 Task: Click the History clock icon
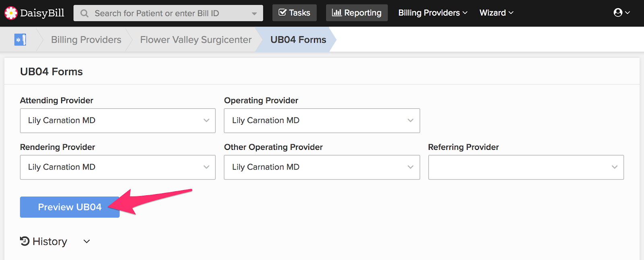[x=25, y=241]
